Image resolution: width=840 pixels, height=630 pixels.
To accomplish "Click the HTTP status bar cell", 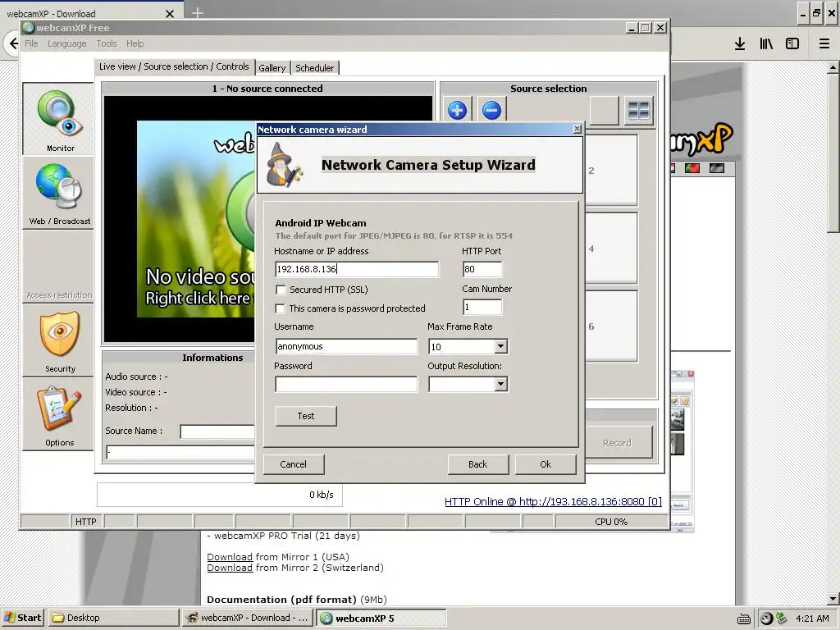I will click(x=85, y=521).
